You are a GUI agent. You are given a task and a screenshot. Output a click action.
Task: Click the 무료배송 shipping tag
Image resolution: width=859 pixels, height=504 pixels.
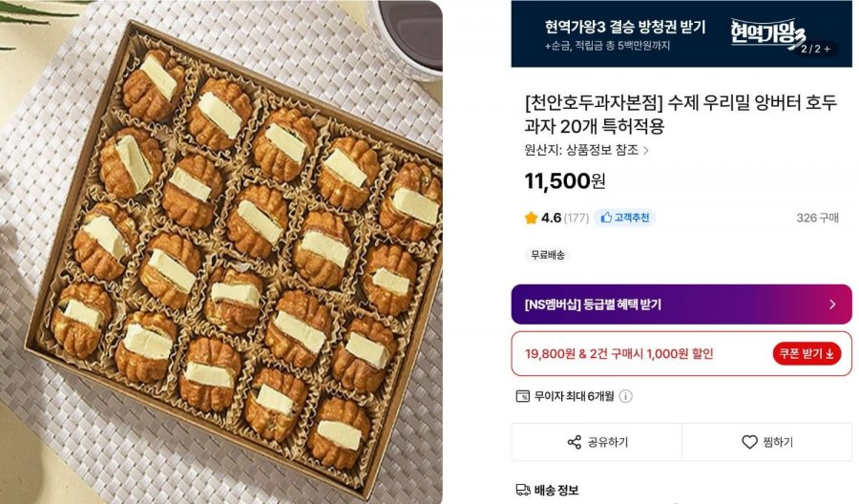pos(547,255)
